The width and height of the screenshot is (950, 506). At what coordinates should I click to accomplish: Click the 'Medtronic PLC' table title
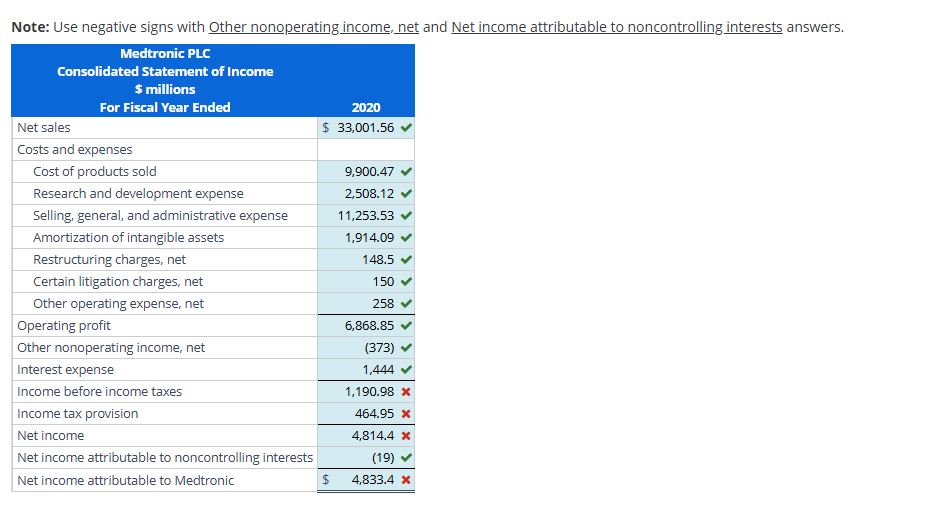[165, 53]
